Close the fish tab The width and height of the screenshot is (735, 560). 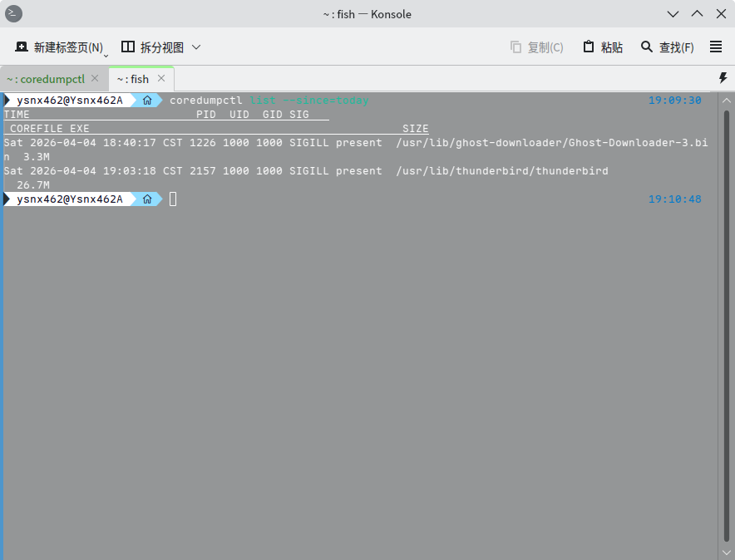161,79
